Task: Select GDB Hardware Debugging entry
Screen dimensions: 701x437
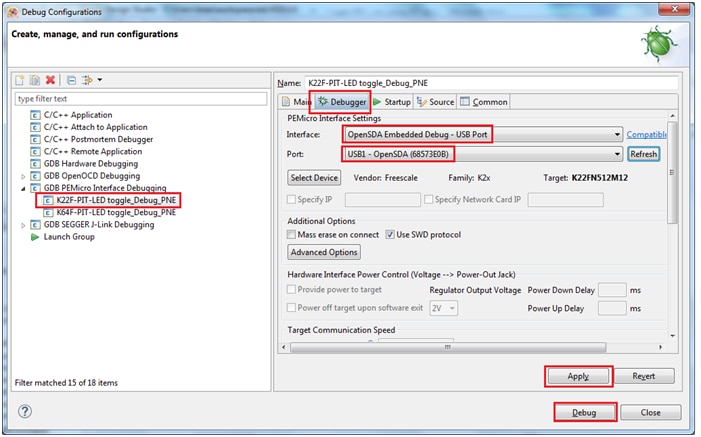Action: pyautogui.click(x=91, y=163)
